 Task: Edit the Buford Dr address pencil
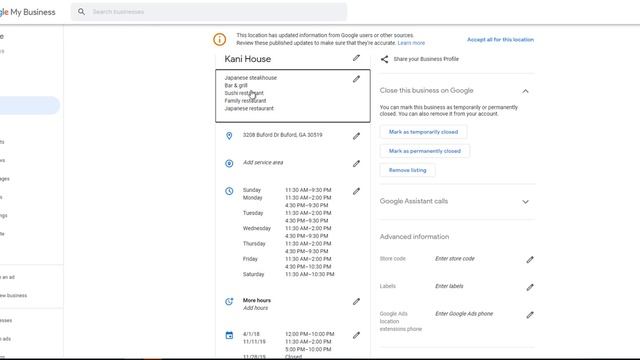356,136
